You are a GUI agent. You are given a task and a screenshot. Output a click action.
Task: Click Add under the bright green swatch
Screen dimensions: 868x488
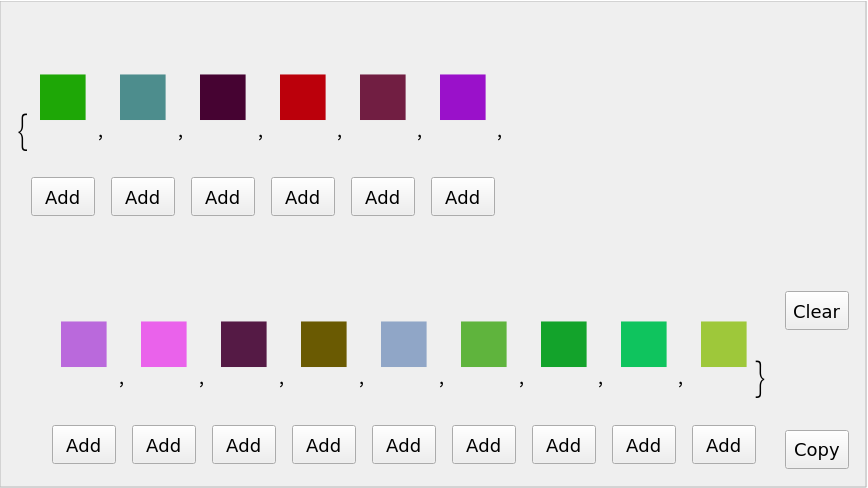point(62,197)
